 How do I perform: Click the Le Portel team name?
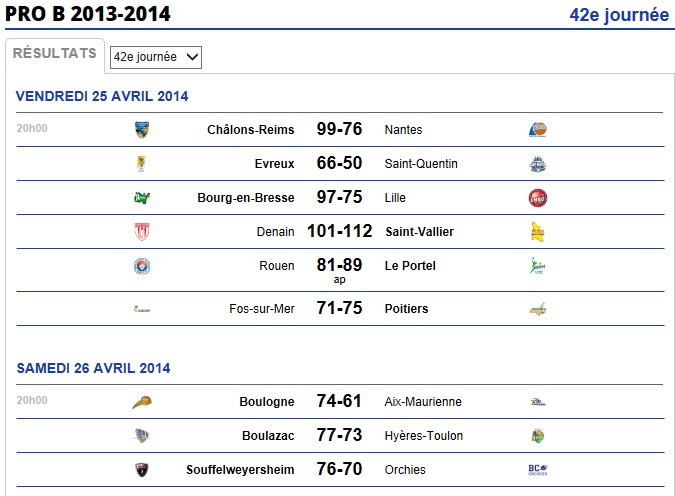click(x=410, y=266)
